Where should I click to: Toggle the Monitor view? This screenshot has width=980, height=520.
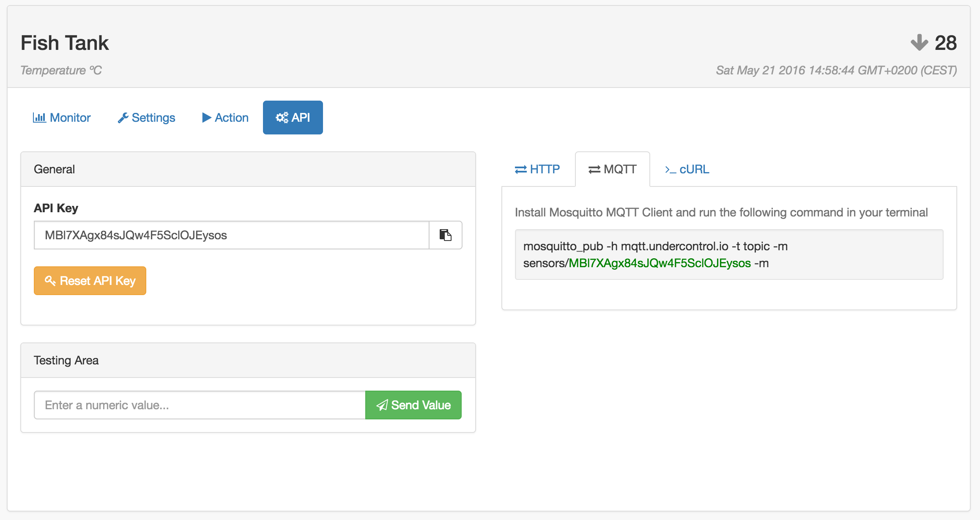click(63, 118)
